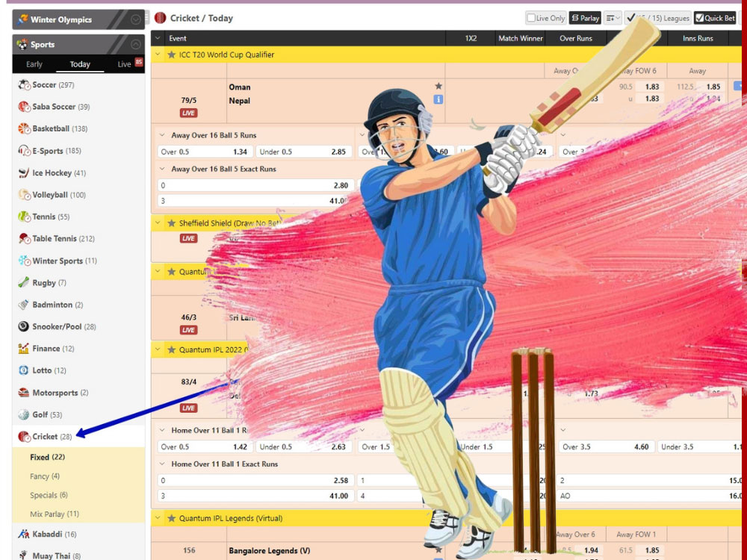Favorite the Oman vs Nepal match star
Screen dimensions: 747x560
pos(438,86)
